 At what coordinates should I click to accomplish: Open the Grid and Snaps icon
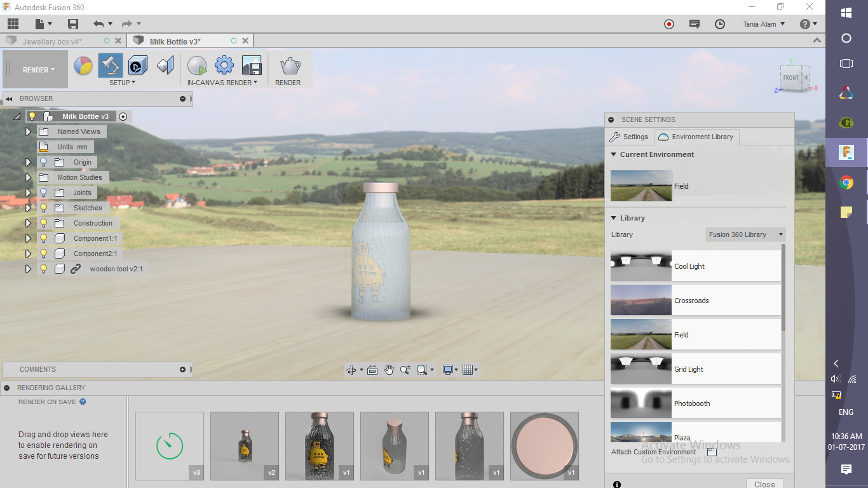click(468, 370)
